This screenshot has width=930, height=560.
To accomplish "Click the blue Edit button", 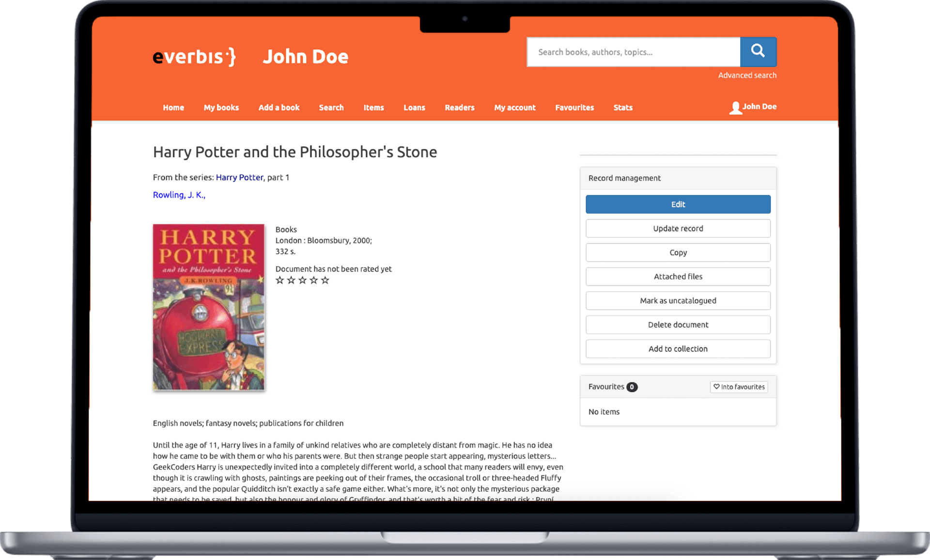I will 678,204.
